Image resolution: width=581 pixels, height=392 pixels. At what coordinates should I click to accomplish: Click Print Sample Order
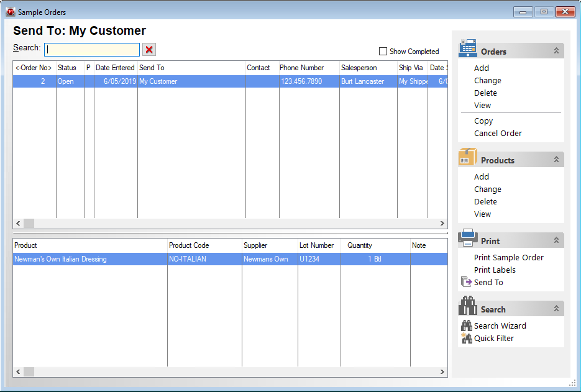point(509,258)
